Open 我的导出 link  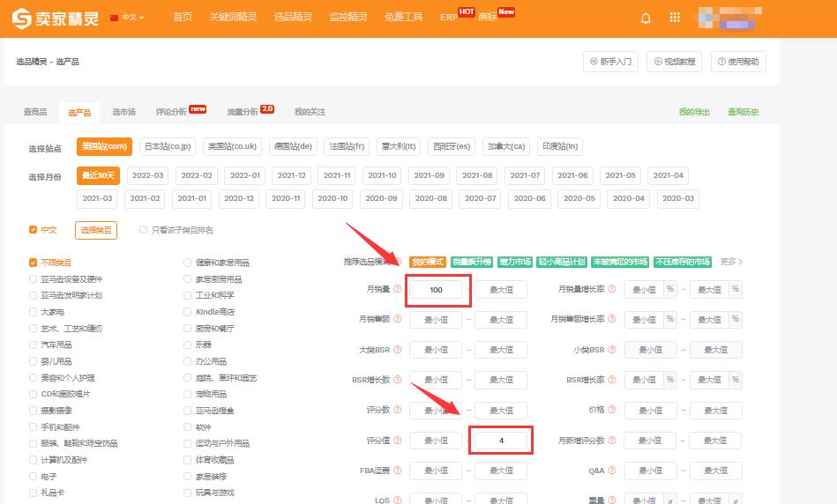coord(694,112)
